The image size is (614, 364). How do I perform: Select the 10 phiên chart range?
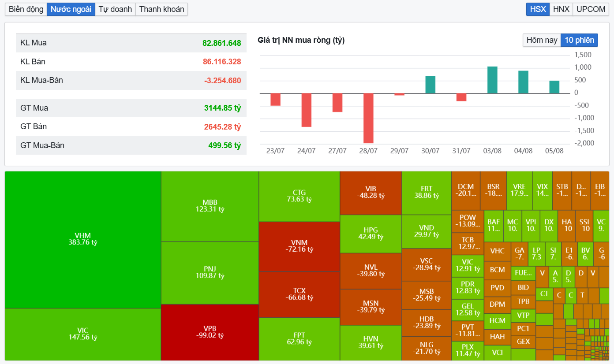(x=580, y=40)
